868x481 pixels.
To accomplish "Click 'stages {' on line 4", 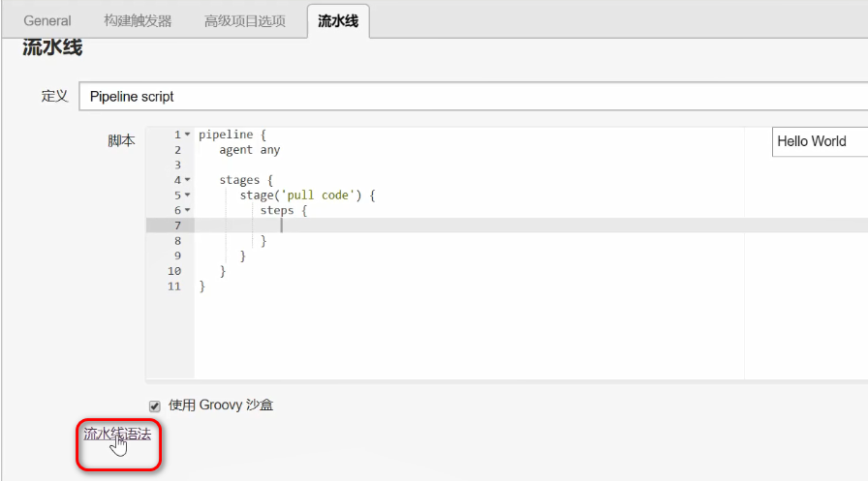I will (246, 180).
